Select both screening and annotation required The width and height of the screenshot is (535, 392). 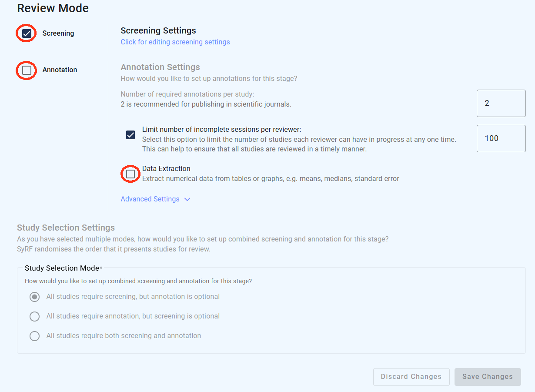tap(34, 336)
